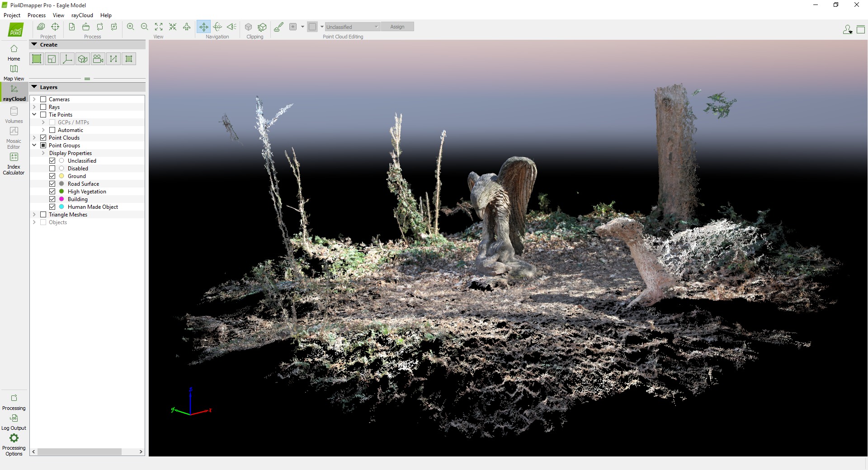Click the clipping box cube icon
The image size is (868, 470).
click(x=248, y=27)
